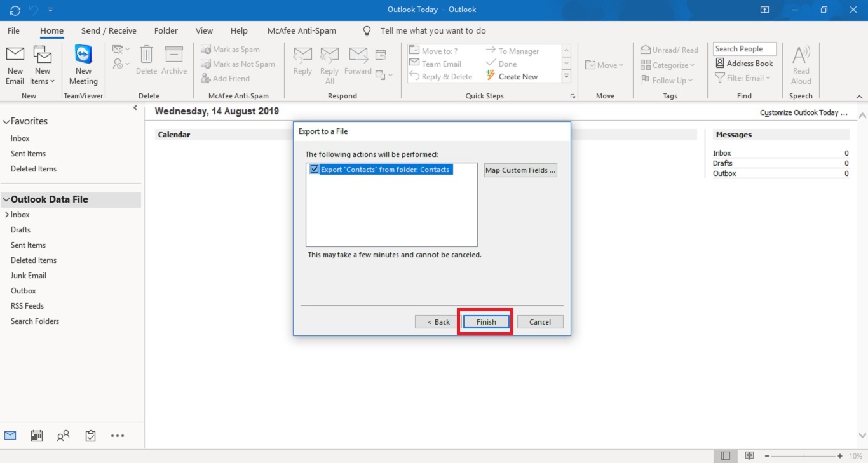Select the Done quick step
The height and width of the screenshot is (463, 868).
[x=501, y=64]
